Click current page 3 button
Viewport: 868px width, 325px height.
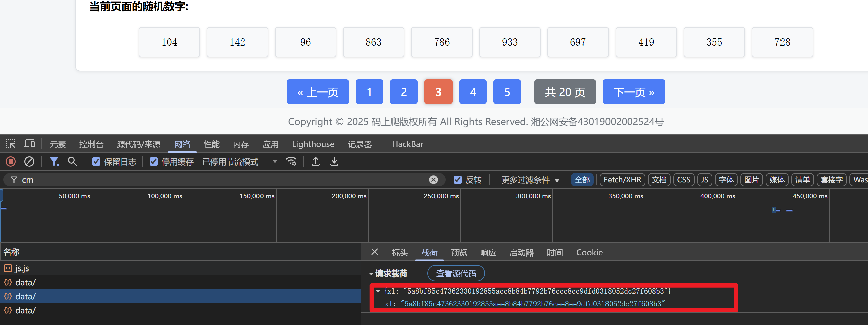(439, 92)
